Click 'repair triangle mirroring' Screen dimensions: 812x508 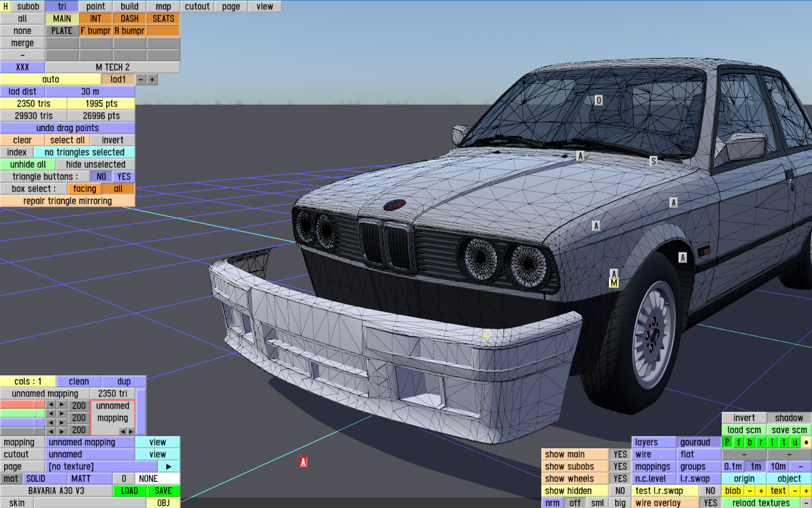pyautogui.click(x=68, y=201)
